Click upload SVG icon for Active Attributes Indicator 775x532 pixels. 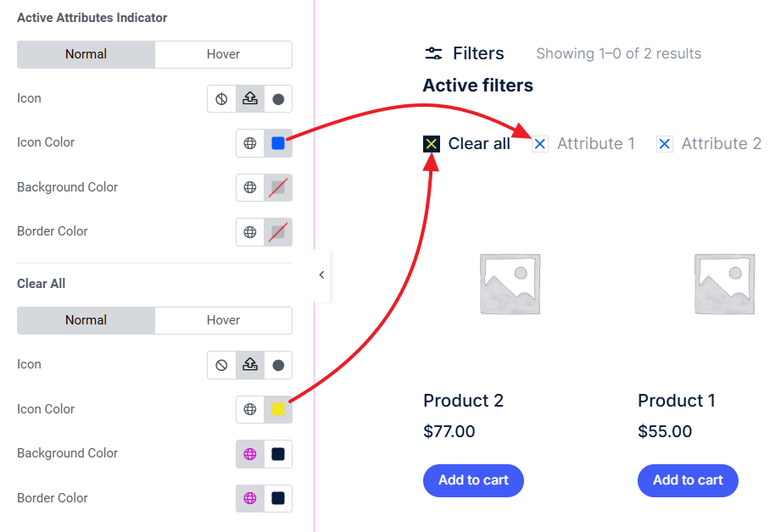tap(250, 99)
